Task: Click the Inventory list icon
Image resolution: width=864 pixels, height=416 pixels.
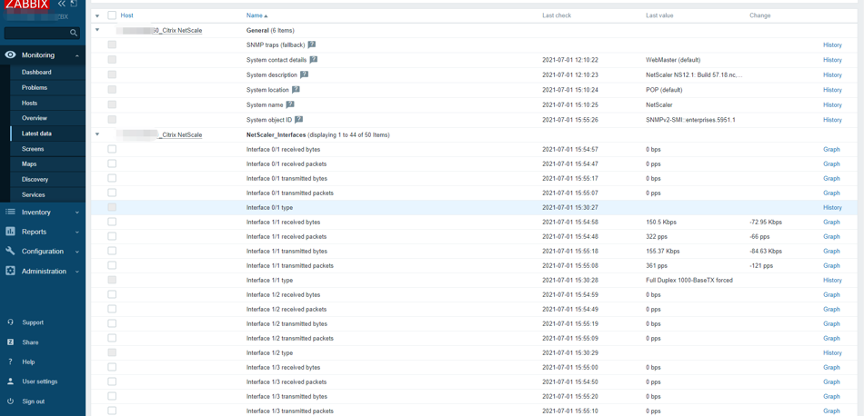Action: click(x=10, y=212)
